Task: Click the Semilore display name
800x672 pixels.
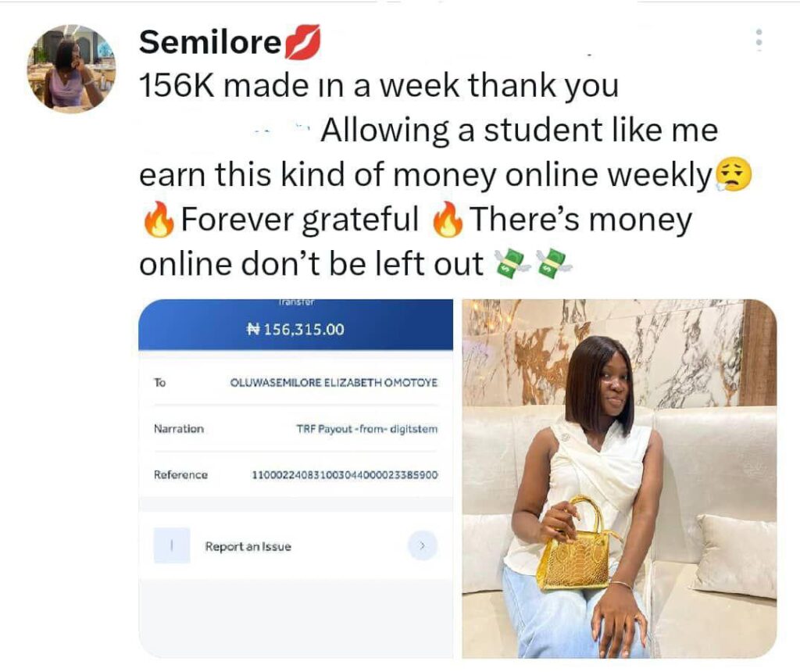Action: [210, 42]
